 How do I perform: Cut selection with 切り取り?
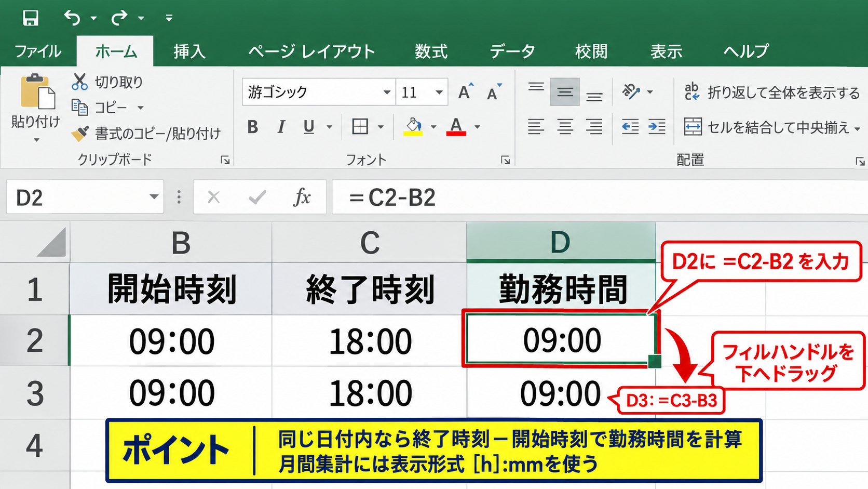107,82
